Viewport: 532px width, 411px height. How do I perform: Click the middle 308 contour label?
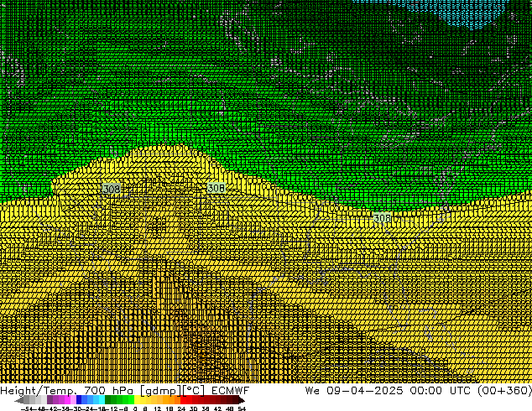216,188
